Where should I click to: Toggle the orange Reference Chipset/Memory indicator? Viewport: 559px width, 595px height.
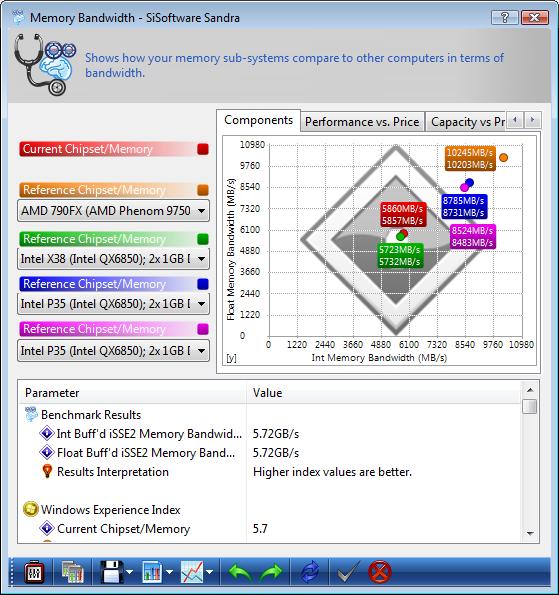pos(203,190)
